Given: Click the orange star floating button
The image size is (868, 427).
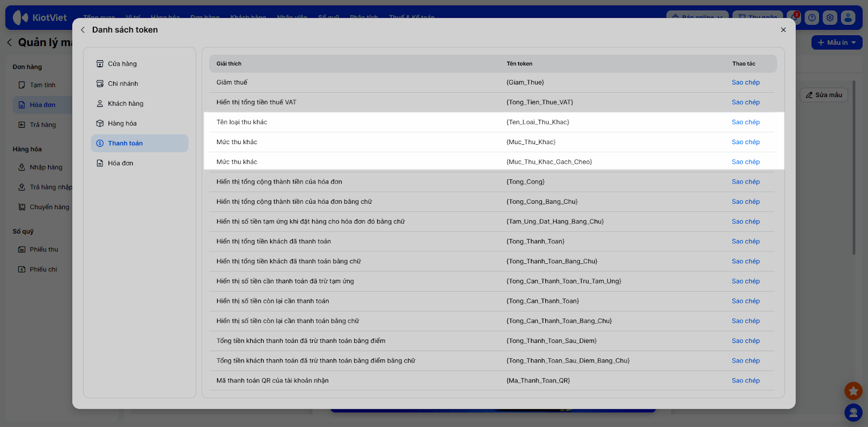Looking at the screenshot, I should coord(853,391).
